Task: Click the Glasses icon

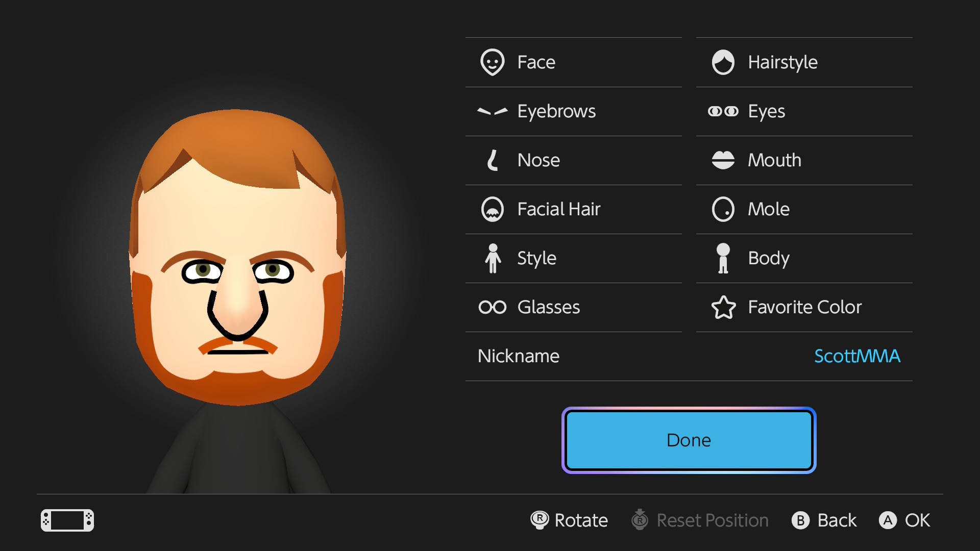Action: coord(492,307)
